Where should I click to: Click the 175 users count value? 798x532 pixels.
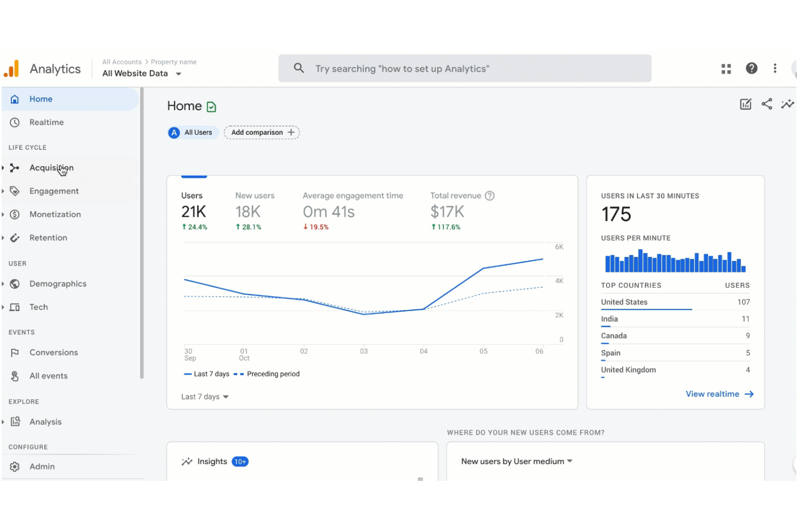click(616, 215)
